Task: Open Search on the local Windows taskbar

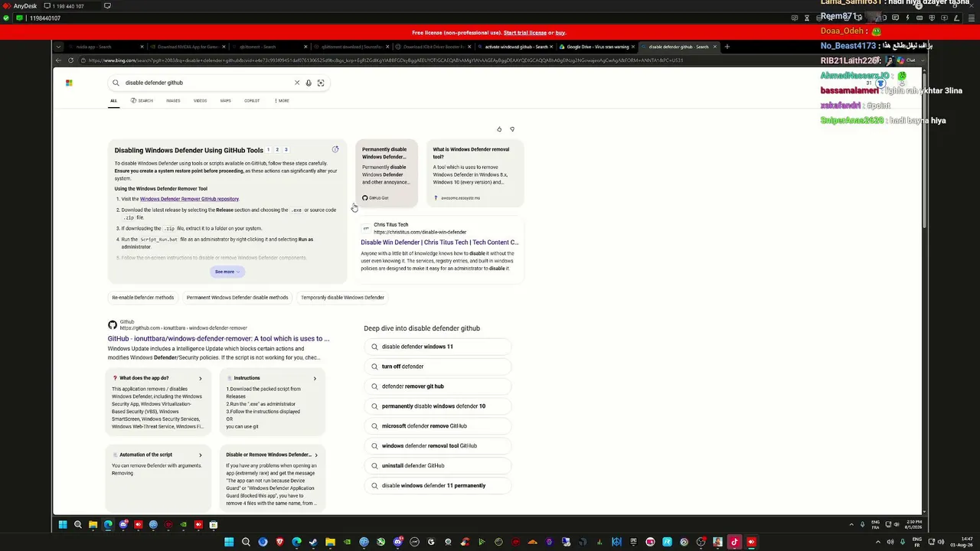Action: pyautogui.click(x=246, y=543)
